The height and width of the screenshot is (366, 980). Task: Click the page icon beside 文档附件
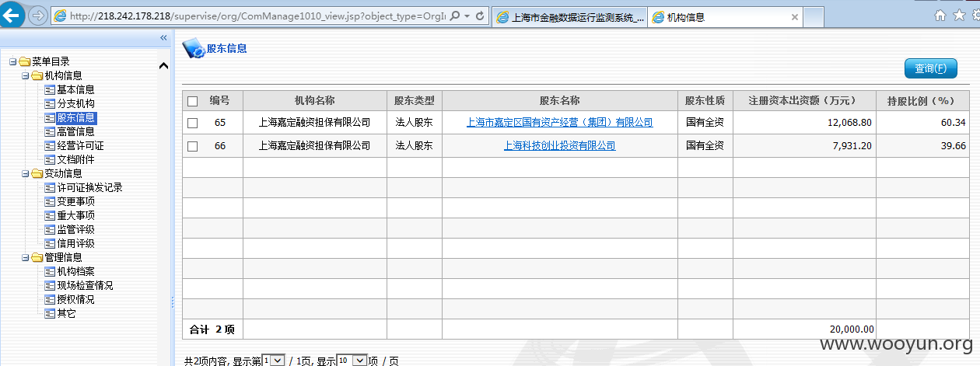pyautogui.click(x=50, y=159)
